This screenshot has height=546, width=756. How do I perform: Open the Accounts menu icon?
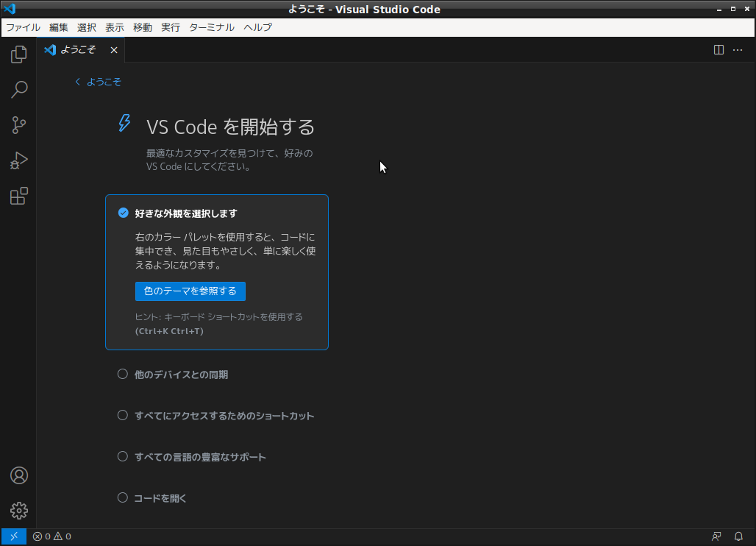coord(19,475)
